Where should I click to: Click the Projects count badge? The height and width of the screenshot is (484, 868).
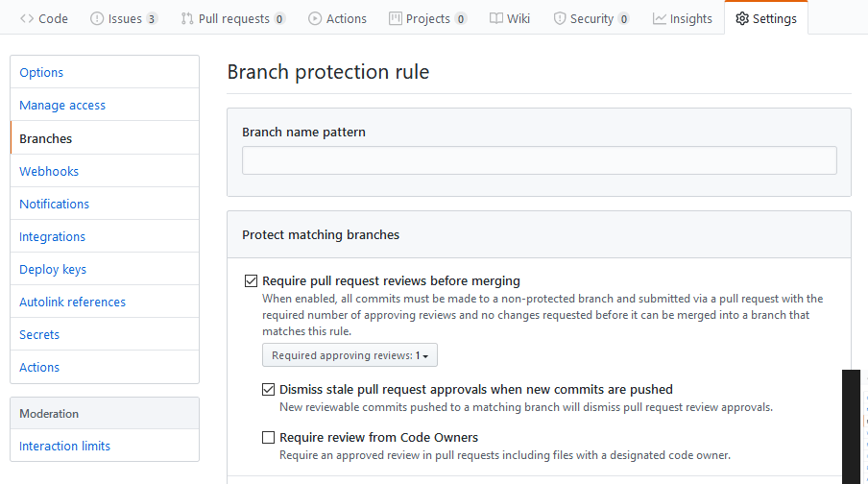point(460,19)
